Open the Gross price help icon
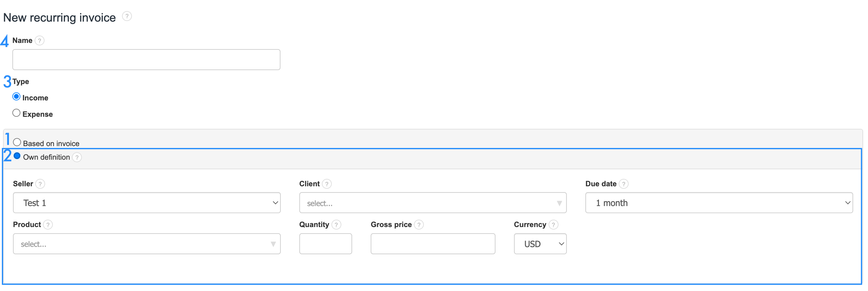Screen dimensions: 868x291 pyautogui.click(x=419, y=225)
